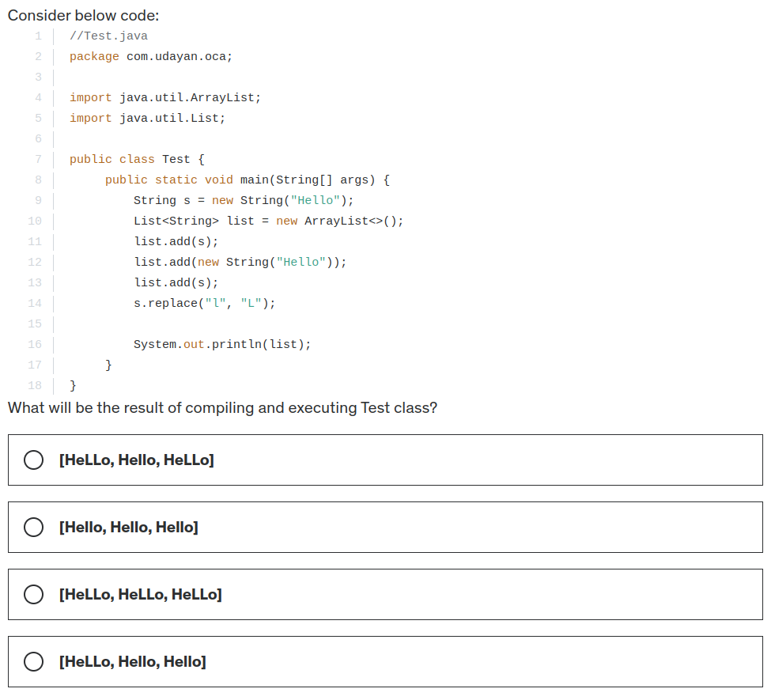The image size is (775, 700).
Task: Pick the radio button for [HeLLo, HeLLo, HeLLo]
Action: click(x=33, y=595)
